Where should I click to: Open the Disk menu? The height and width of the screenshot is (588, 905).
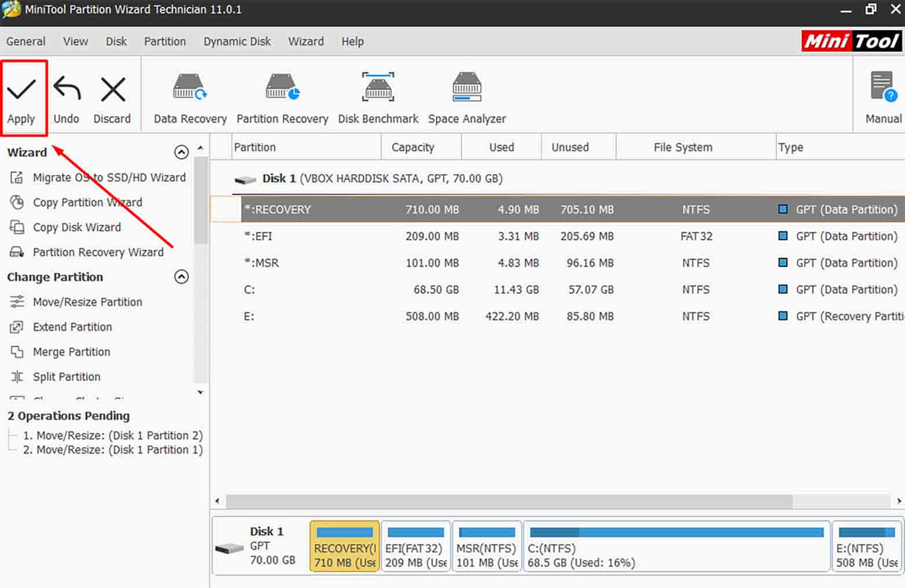[116, 41]
